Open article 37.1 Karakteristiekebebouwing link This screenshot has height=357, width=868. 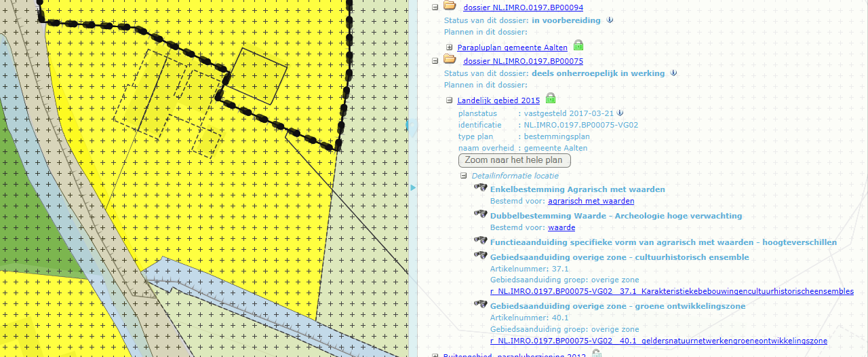click(x=671, y=291)
